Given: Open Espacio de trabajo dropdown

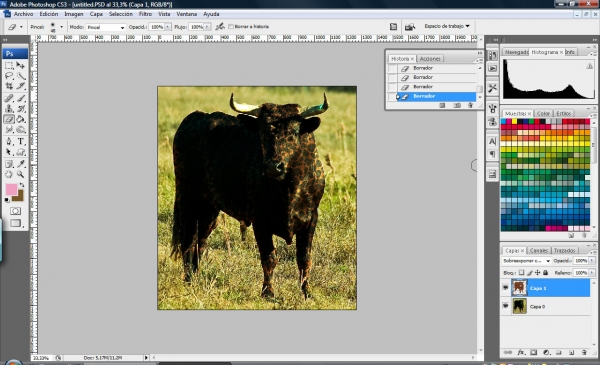Looking at the screenshot, I should pos(447,26).
